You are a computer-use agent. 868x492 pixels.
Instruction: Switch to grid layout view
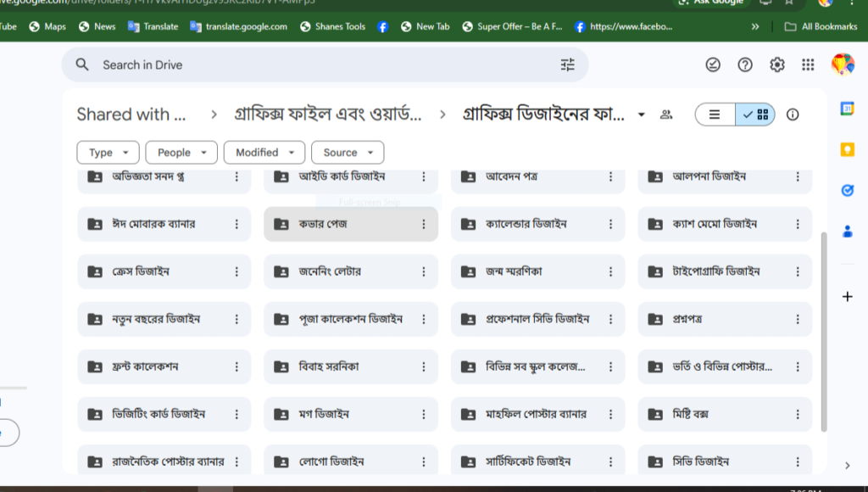click(755, 115)
